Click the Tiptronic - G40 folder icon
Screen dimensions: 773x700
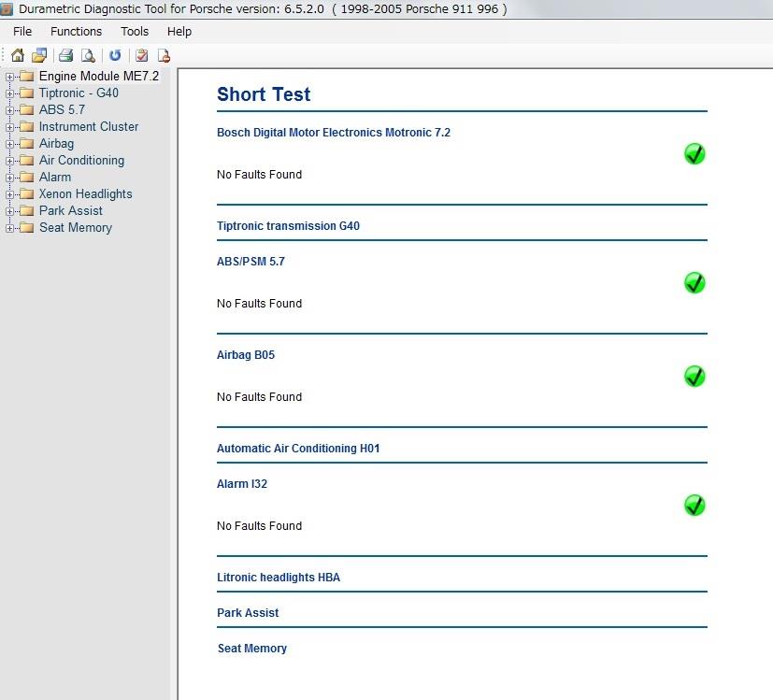tap(26, 93)
